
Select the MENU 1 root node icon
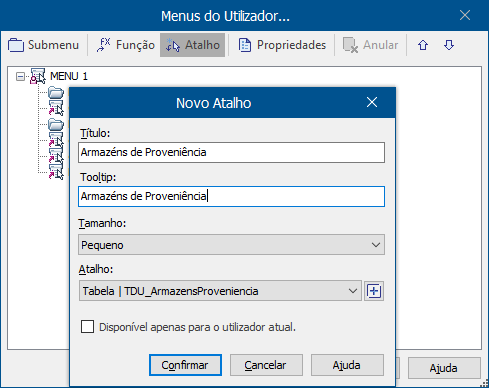(38, 76)
